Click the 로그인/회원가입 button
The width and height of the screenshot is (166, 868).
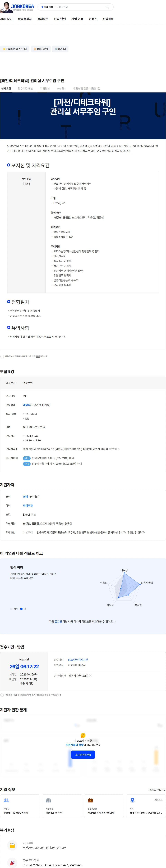pos(83,754)
